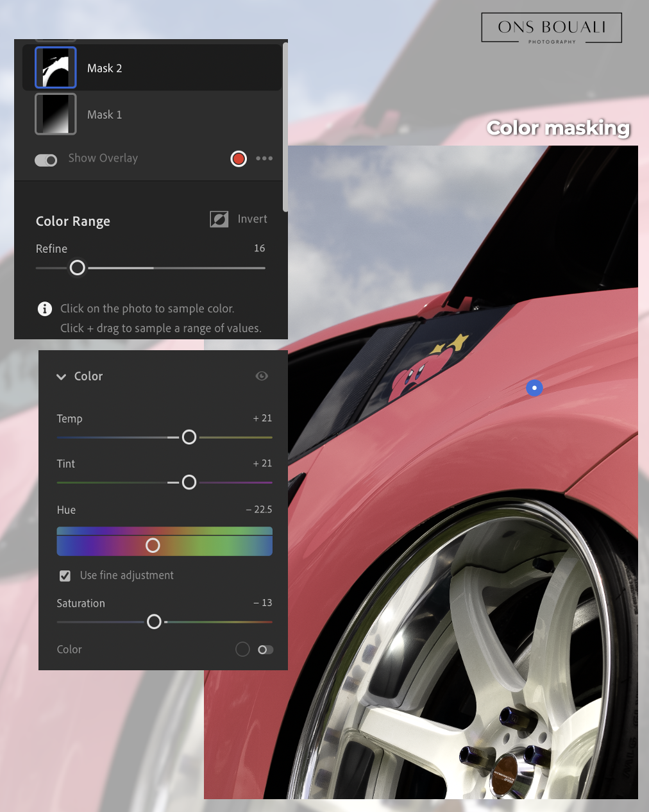Click the Hue value − 22.5
This screenshot has width=649, height=812.
click(x=259, y=509)
